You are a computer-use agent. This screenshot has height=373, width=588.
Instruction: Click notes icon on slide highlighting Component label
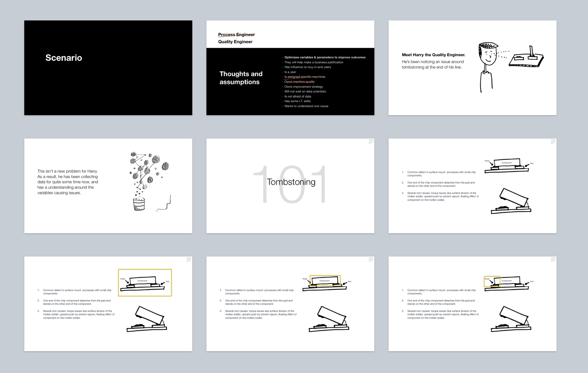[371, 260]
